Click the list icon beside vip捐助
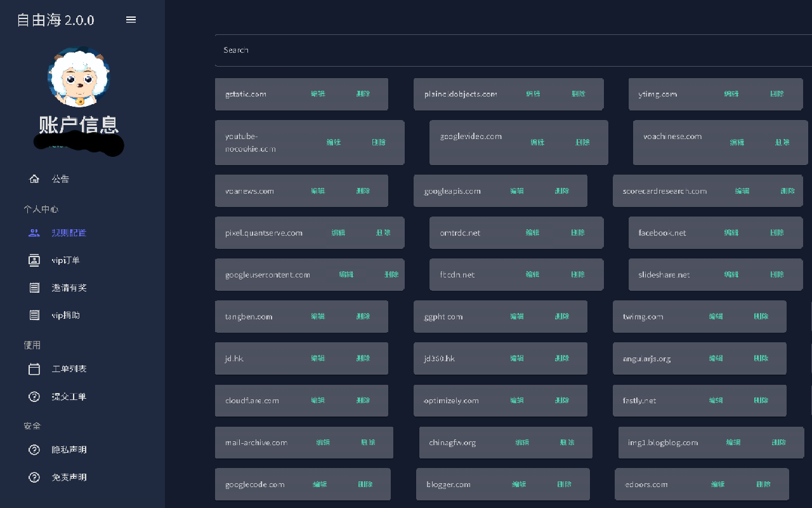 point(34,315)
